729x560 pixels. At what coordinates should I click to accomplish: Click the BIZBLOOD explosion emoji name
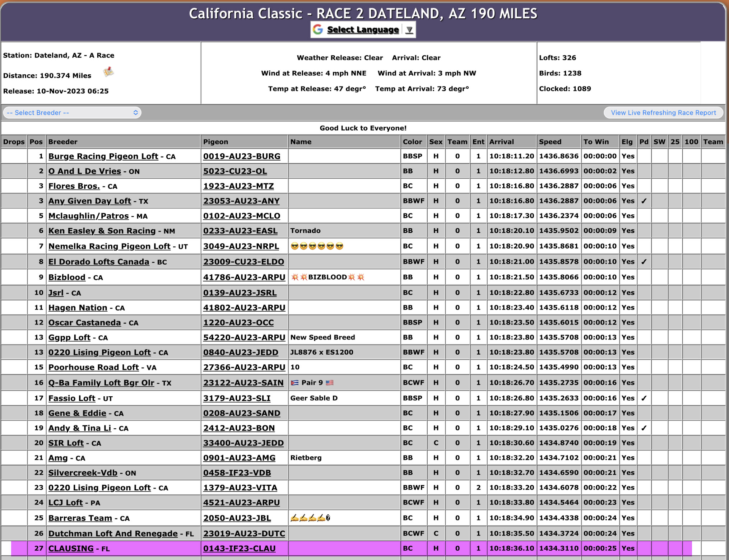pyautogui.click(x=328, y=277)
